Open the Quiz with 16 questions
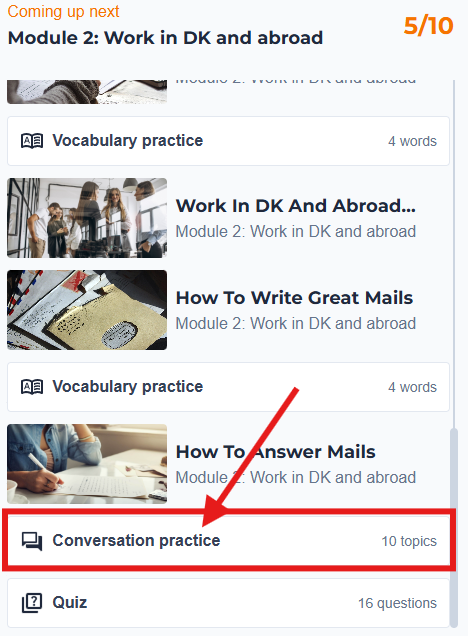 228,603
